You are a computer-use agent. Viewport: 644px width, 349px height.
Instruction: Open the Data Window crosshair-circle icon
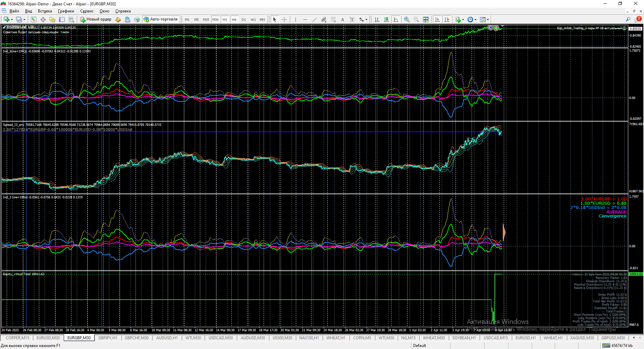click(43, 19)
